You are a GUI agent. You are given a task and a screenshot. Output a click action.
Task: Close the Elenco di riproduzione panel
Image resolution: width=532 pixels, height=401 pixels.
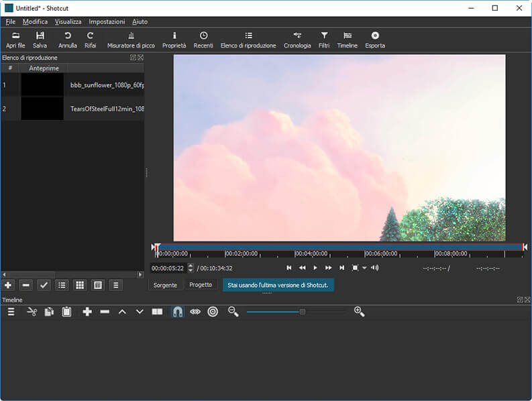(140, 58)
